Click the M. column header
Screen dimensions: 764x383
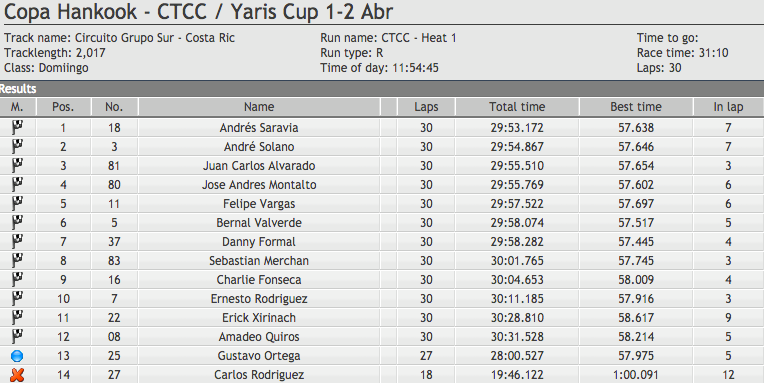[18, 107]
